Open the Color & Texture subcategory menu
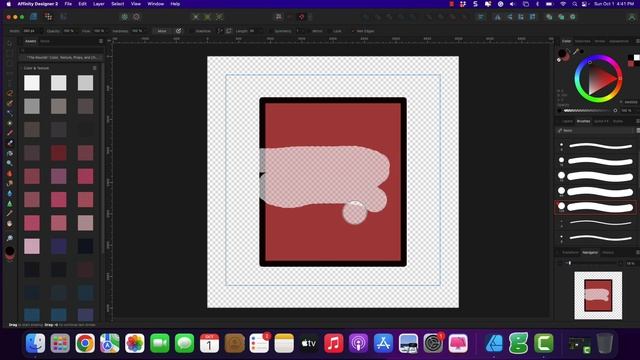 click(x=95, y=68)
